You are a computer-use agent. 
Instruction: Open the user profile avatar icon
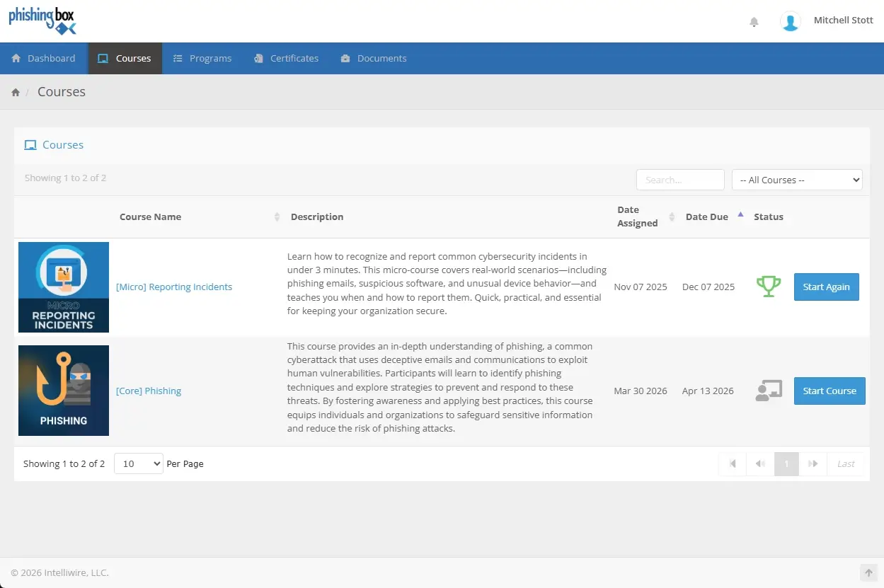click(x=790, y=21)
